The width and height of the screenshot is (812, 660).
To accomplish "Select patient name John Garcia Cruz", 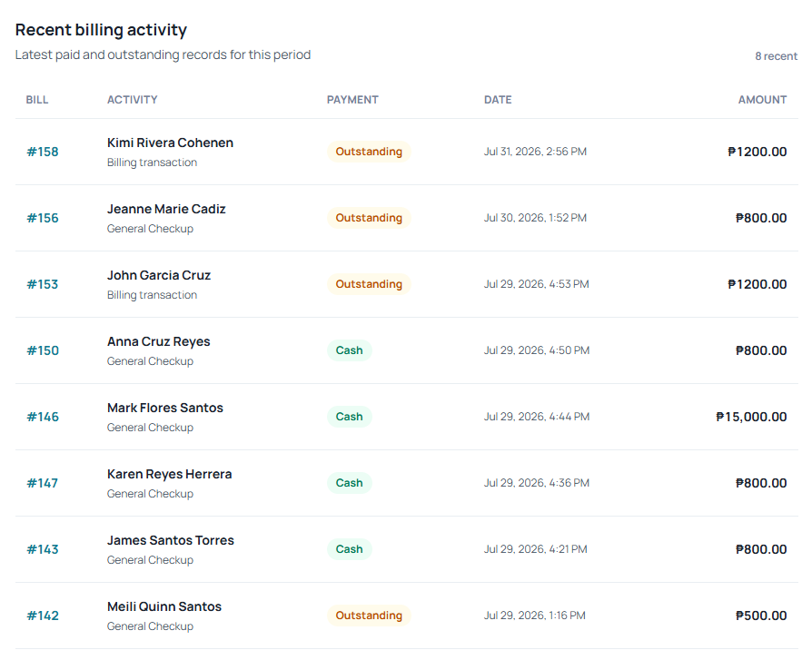I will pyautogui.click(x=159, y=275).
